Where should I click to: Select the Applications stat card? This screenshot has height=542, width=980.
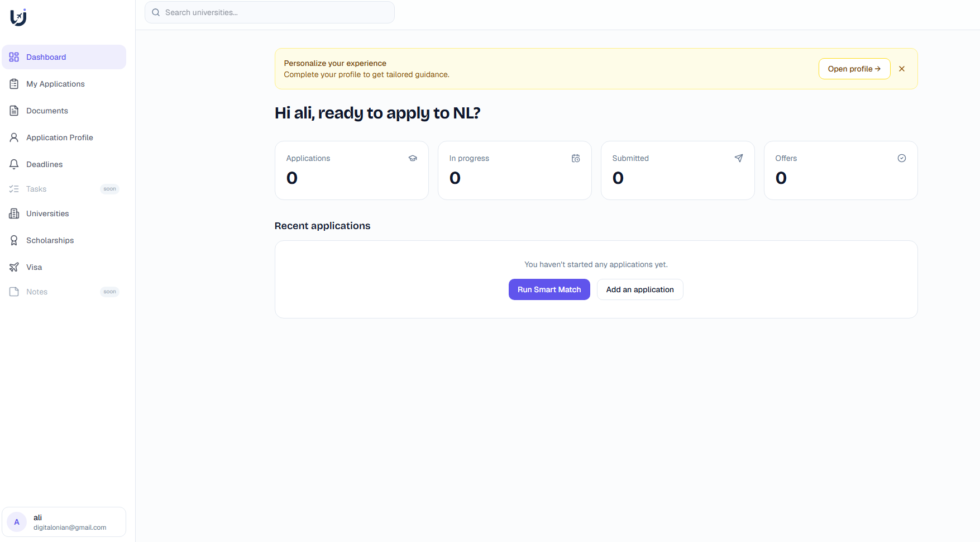(x=352, y=170)
